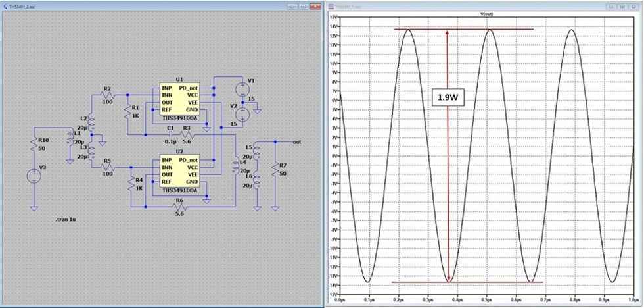
Task: Click the schematic window title bar icon
Action: click(6, 5)
